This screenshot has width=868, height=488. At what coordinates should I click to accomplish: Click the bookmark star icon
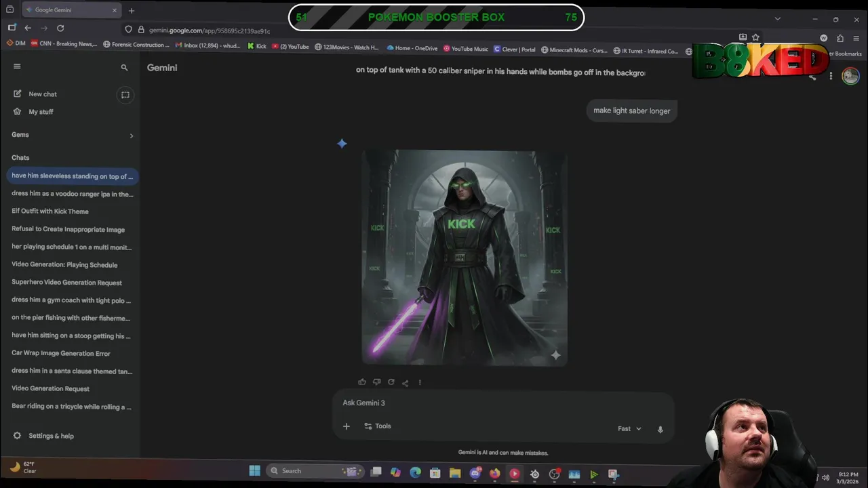click(755, 37)
